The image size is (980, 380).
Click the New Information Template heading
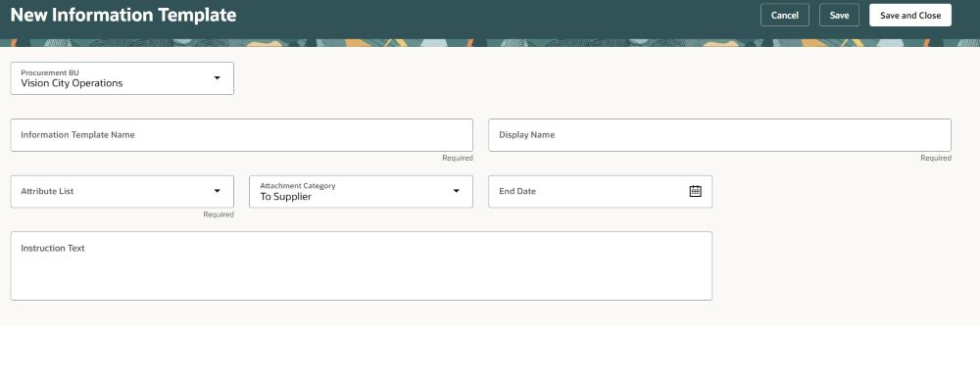123,16
